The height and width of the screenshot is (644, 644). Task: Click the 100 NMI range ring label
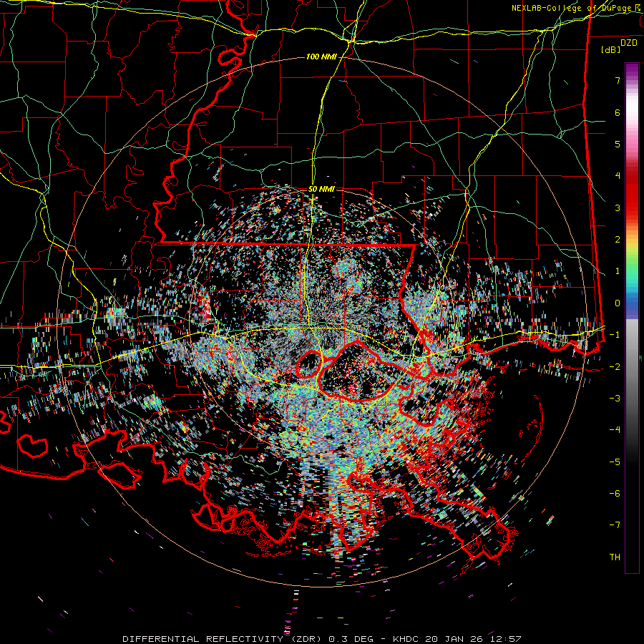321,57
